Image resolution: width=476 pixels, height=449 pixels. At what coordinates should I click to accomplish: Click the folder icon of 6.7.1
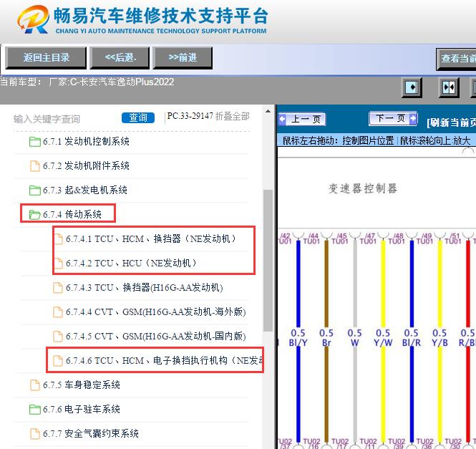click(x=35, y=142)
